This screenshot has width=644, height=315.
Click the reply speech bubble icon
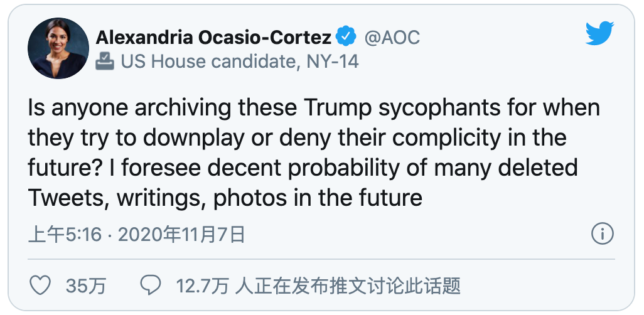[x=150, y=285]
